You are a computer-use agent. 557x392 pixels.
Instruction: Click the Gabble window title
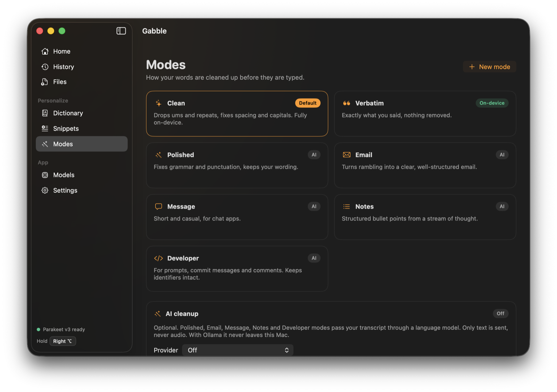coord(154,31)
